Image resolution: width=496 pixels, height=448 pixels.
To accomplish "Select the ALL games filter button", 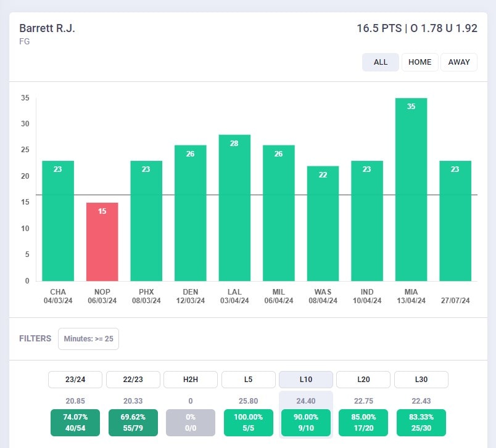I will pos(380,62).
